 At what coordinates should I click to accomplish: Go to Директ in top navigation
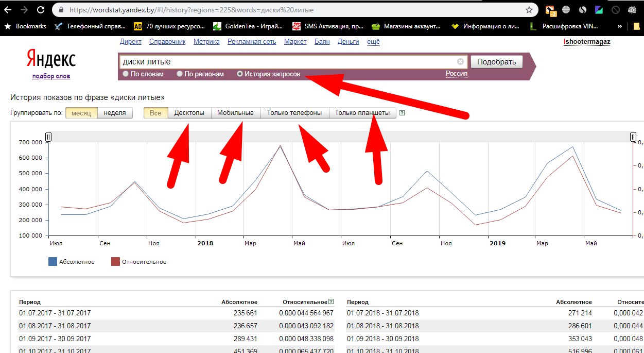coord(130,42)
